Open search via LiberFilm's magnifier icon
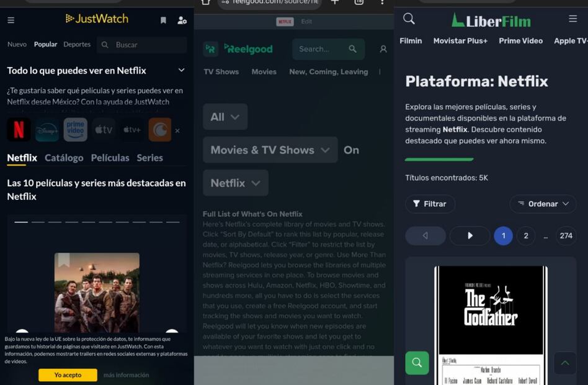Screen dimensions: 588x385 pyautogui.click(x=409, y=19)
